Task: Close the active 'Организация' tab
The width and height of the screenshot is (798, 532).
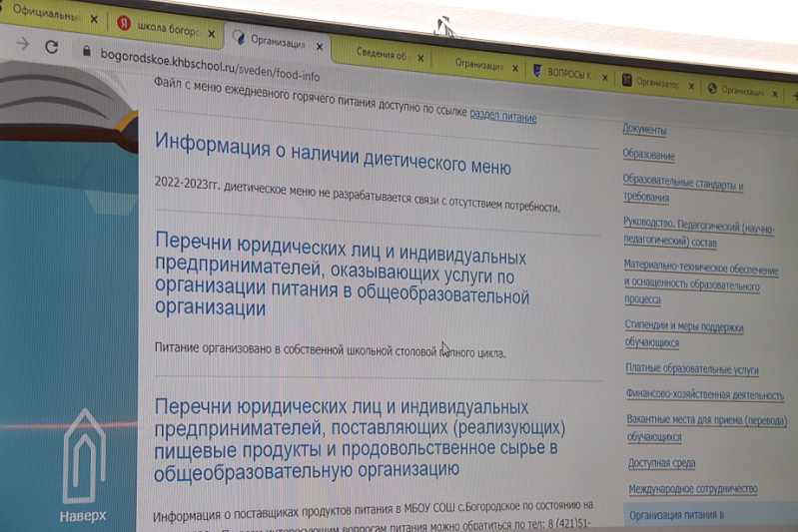Action: click(x=320, y=45)
